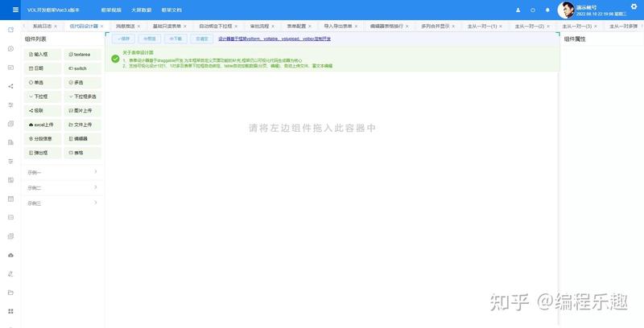Select the 下拉框多选 multi-select component

(83, 96)
